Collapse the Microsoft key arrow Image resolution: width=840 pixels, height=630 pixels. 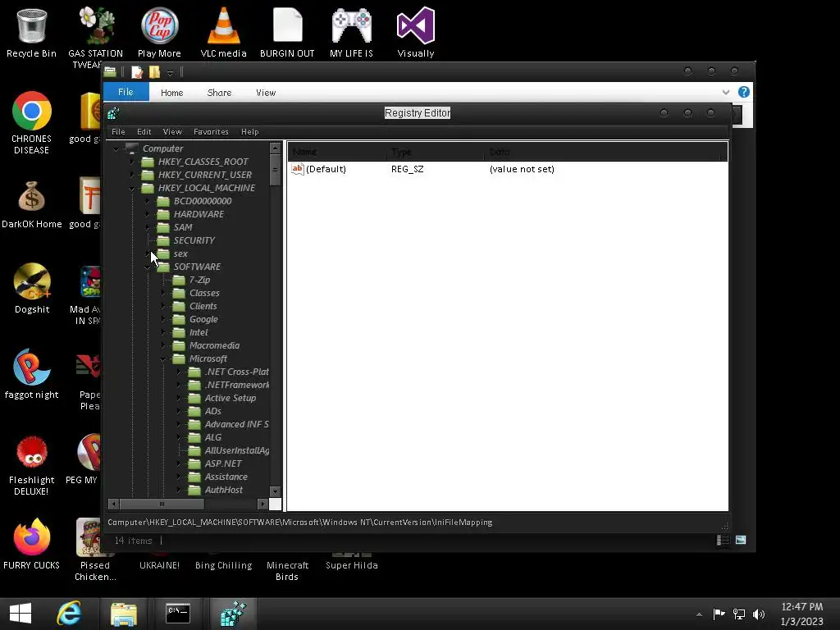pos(163,359)
